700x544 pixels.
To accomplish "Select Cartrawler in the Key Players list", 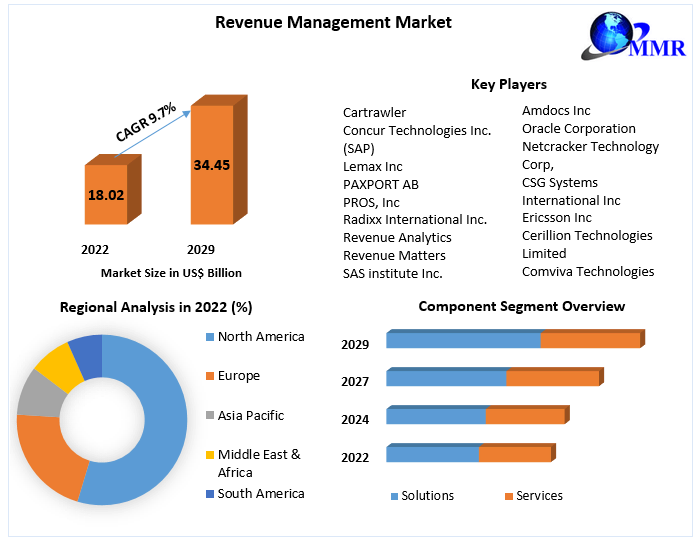I will pos(374,113).
